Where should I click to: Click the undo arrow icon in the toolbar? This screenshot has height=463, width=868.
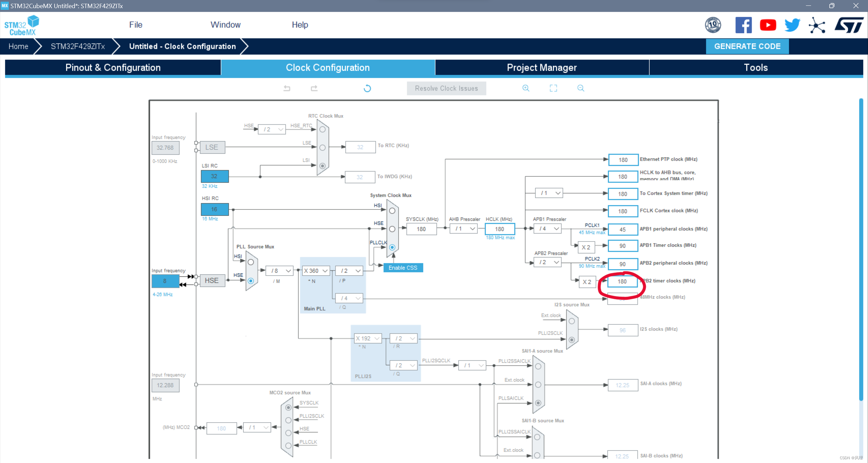(287, 88)
